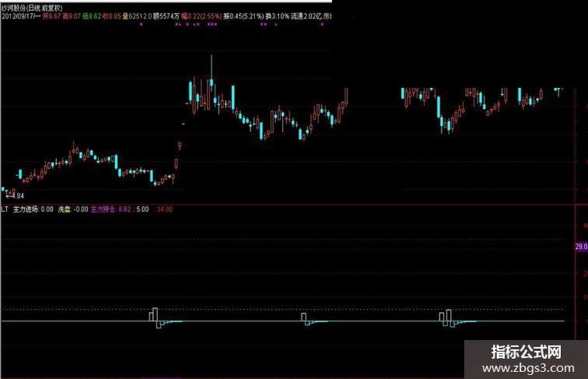Click the low price 低8.62

92,16
